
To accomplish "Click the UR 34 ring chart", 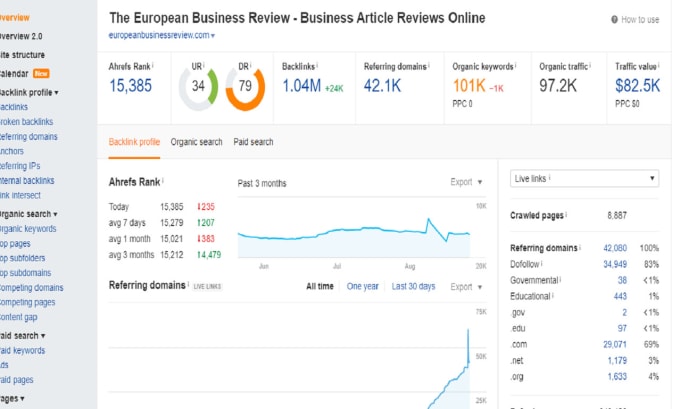I will (x=198, y=86).
